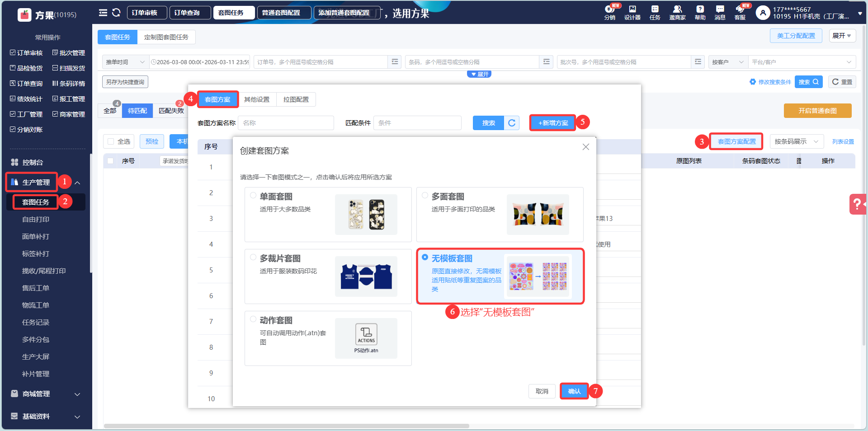The image size is (868, 431).
Task: Toggle the table header checkbox beside 序号
Action: tap(110, 161)
